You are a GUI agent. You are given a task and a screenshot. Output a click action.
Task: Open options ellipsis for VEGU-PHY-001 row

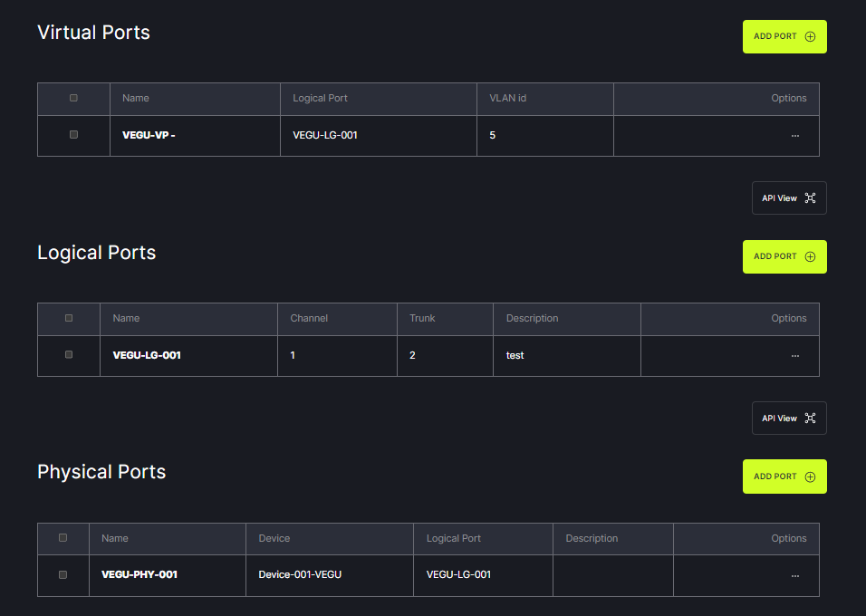tap(794, 576)
